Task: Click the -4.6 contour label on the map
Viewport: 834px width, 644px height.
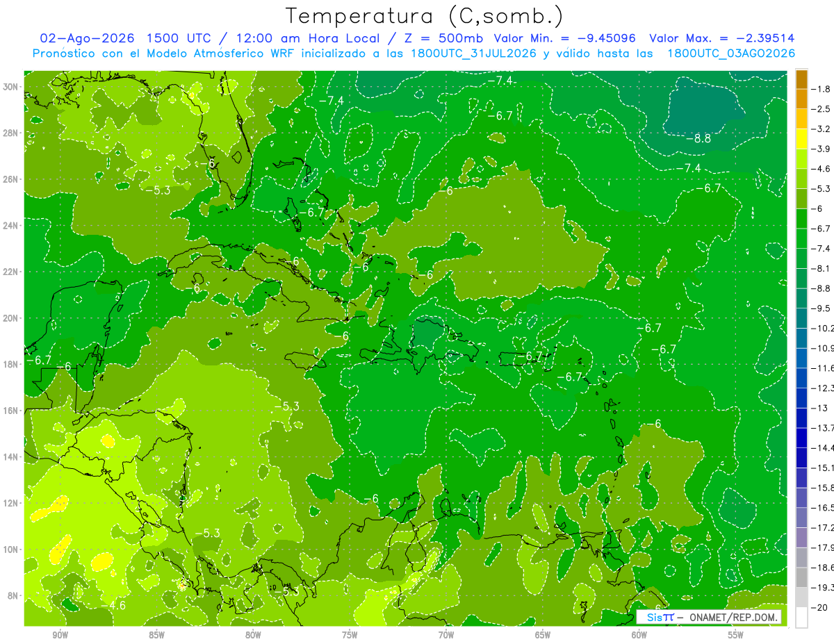Action: pyautogui.click(x=113, y=606)
